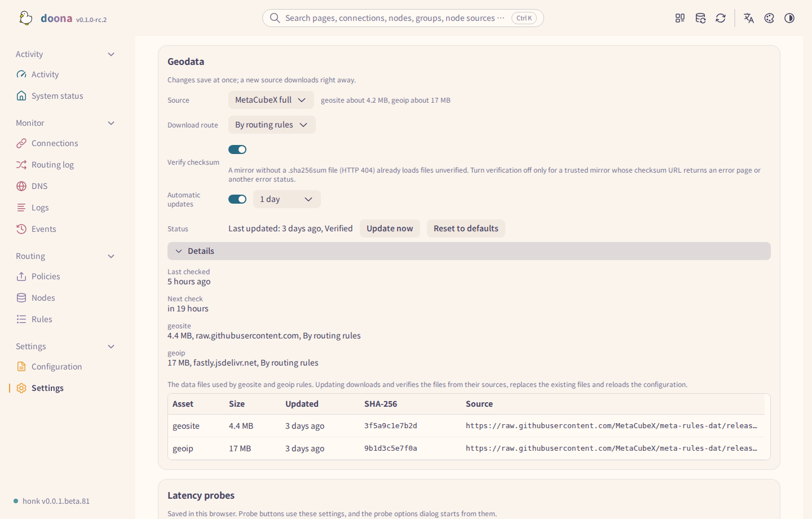Click the geosite source URL cell

[611, 426]
